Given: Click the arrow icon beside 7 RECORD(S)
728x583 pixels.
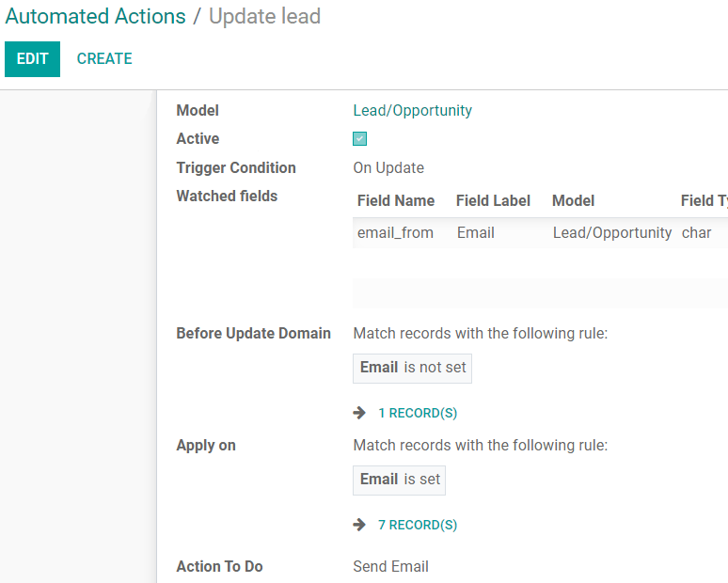Looking at the screenshot, I should coord(359,525).
